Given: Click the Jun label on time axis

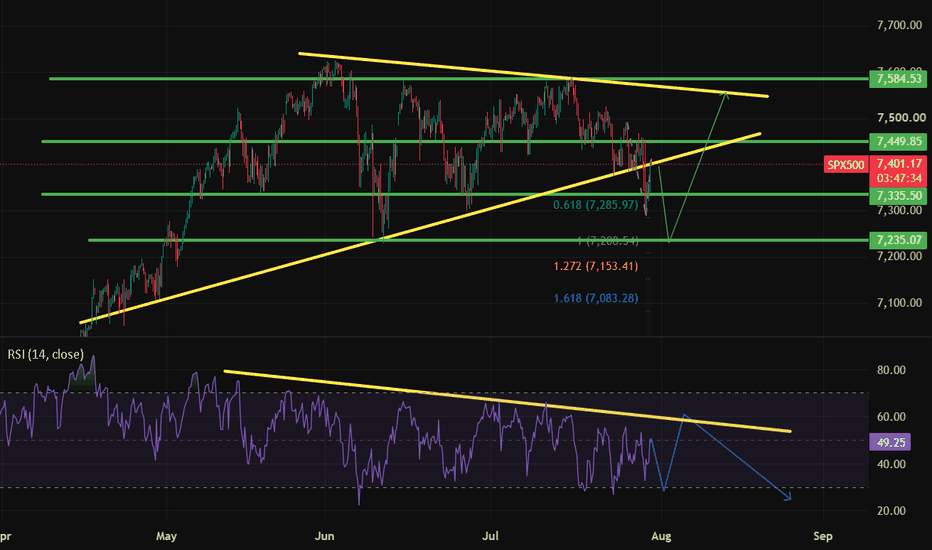Looking at the screenshot, I should click(x=325, y=536).
